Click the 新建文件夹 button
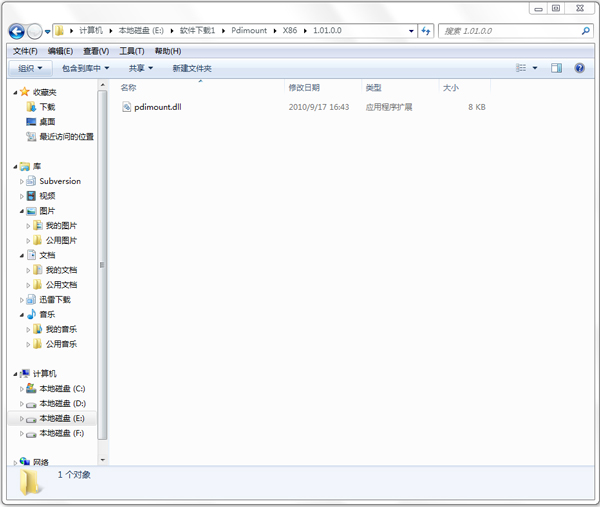The width and height of the screenshot is (600, 507). point(191,68)
